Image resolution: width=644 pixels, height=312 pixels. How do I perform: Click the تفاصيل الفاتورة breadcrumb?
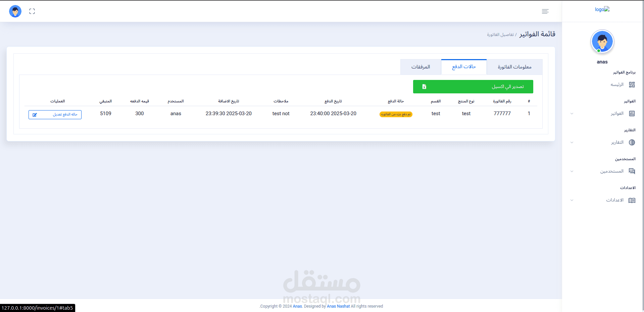(x=500, y=35)
